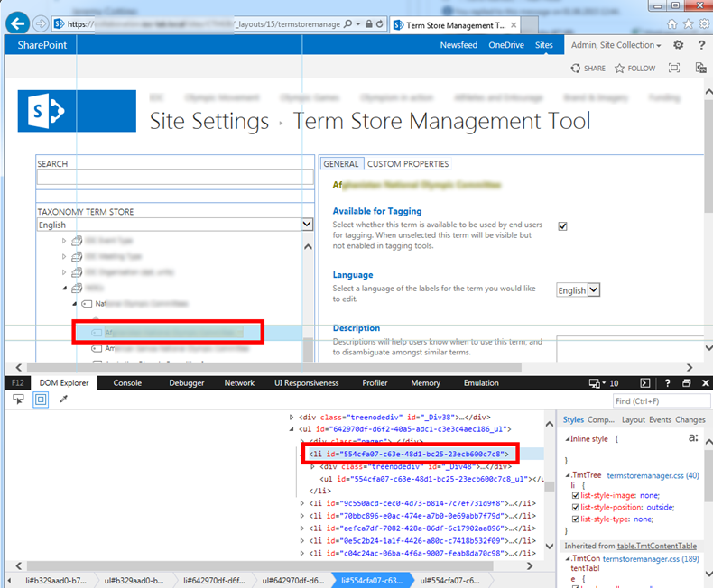
Task: Open termstoremanager.css (189) source link
Action: tap(651, 559)
